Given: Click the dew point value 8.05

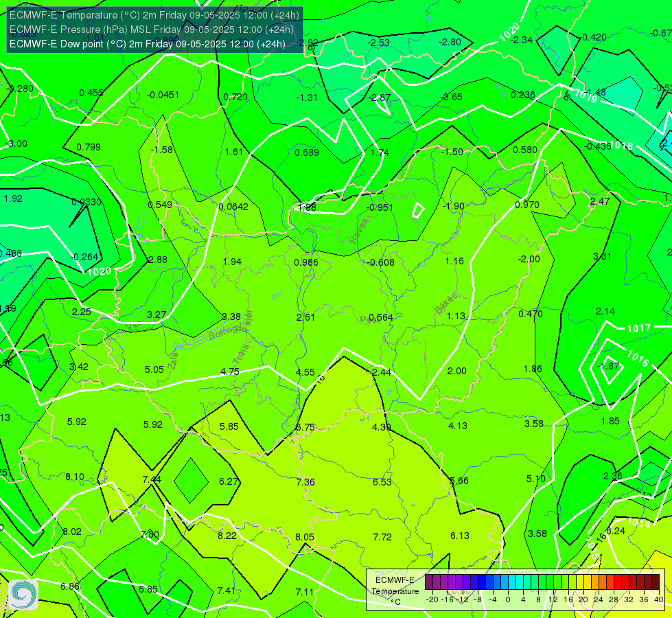Looking at the screenshot, I should (x=305, y=538).
